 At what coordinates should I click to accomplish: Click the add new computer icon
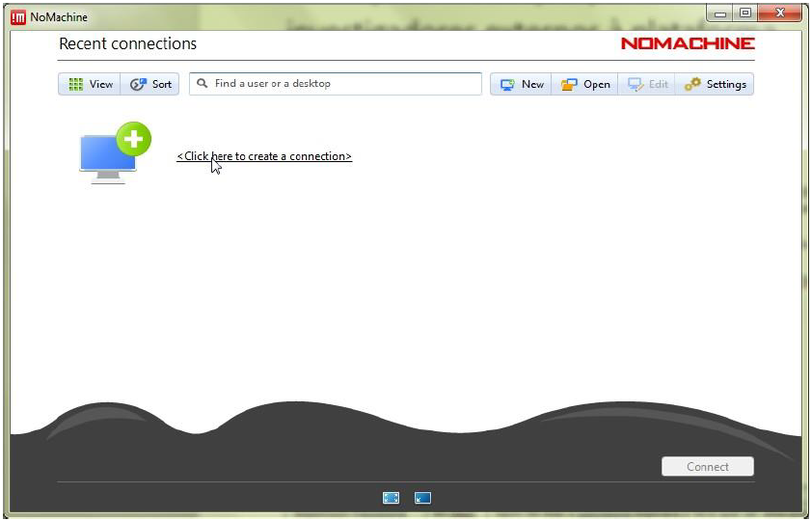[x=114, y=153]
